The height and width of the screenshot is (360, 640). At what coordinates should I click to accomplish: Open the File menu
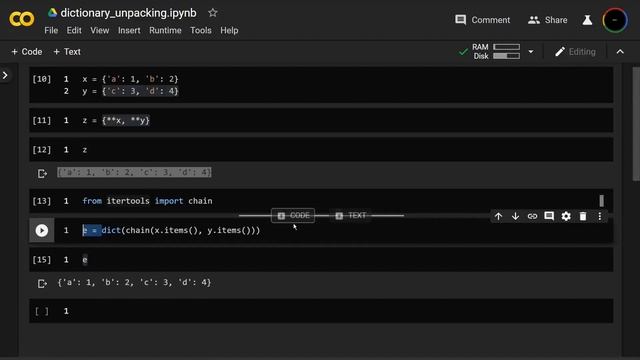pyautogui.click(x=51, y=31)
